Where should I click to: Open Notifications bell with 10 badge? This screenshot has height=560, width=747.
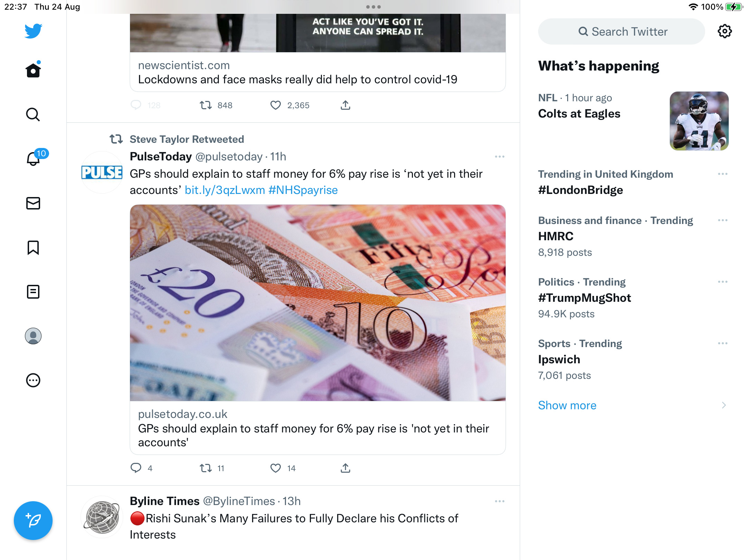pos(34,159)
